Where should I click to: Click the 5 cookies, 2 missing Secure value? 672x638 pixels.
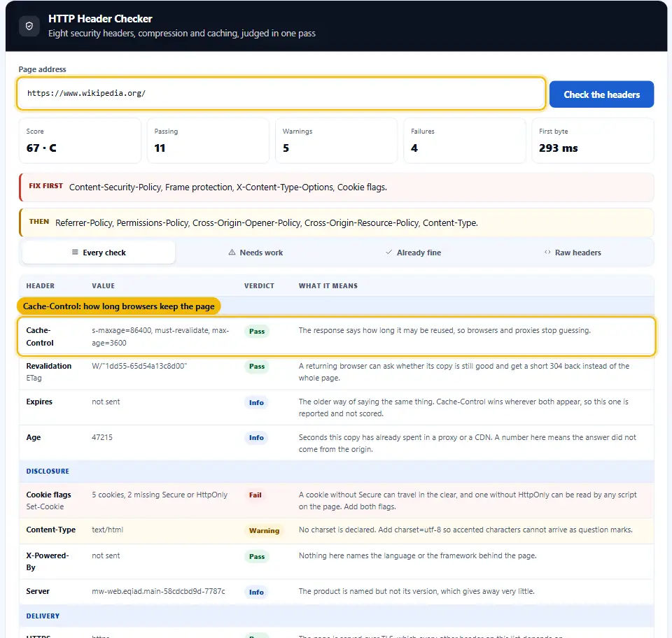[x=160, y=495]
